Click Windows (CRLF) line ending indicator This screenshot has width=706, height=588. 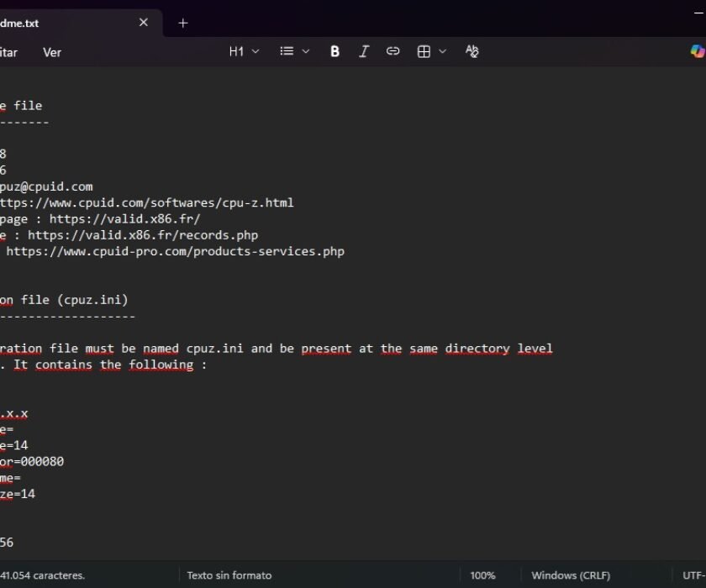[x=570, y=575]
